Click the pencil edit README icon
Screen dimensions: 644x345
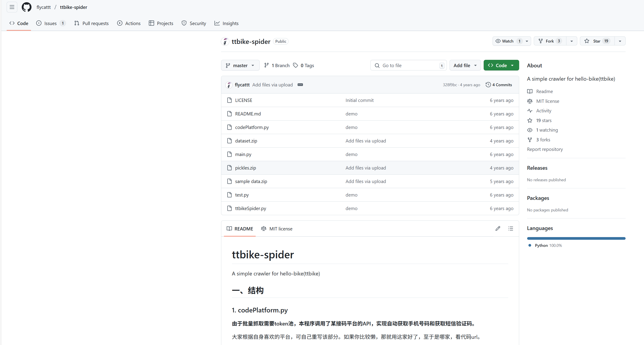coord(497,229)
